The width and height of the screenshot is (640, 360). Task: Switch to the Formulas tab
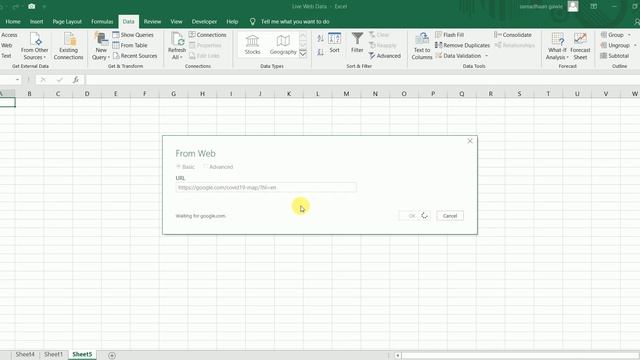(x=102, y=22)
